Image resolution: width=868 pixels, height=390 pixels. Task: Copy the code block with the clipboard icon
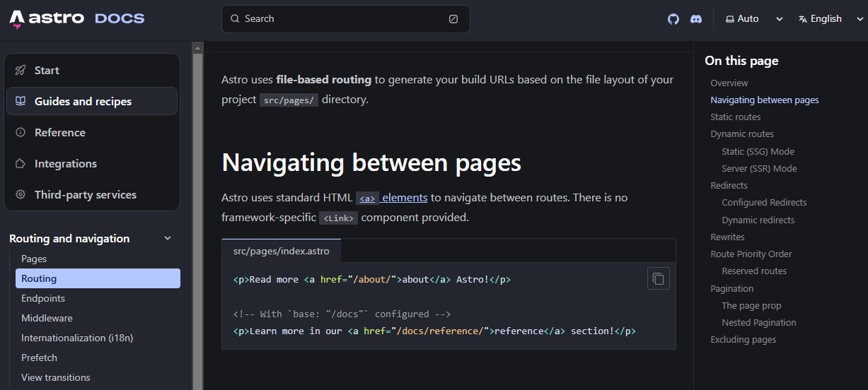click(x=659, y=278)
